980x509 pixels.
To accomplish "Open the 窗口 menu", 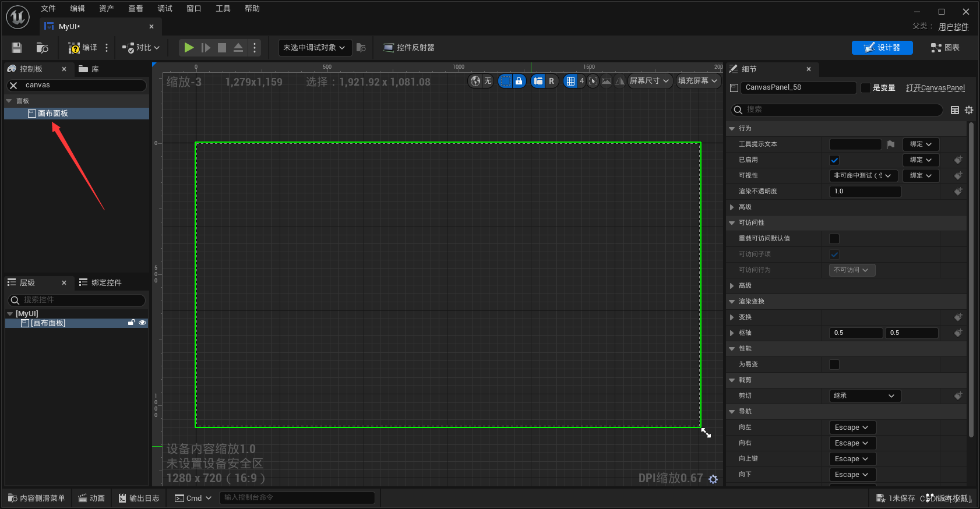I will tap(194, 9).
